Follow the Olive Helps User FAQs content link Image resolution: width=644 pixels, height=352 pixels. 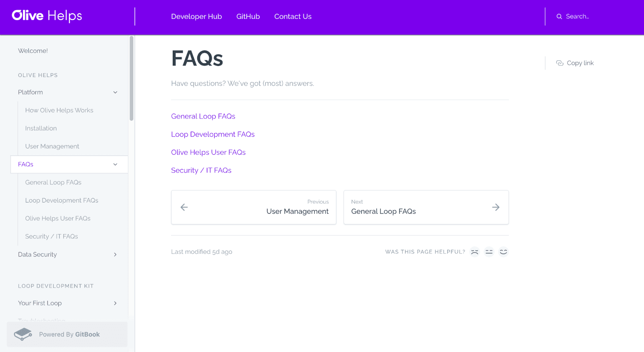208,153
